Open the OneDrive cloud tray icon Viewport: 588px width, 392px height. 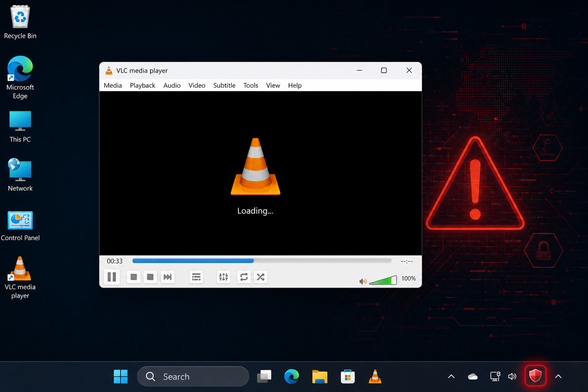[x=473, y=377]
